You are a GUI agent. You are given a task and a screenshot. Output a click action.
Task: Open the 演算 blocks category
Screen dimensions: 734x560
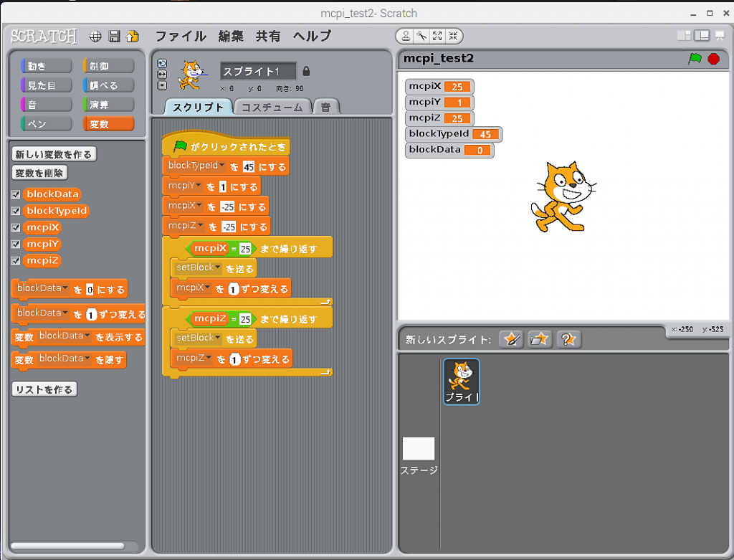coord(109,105)
